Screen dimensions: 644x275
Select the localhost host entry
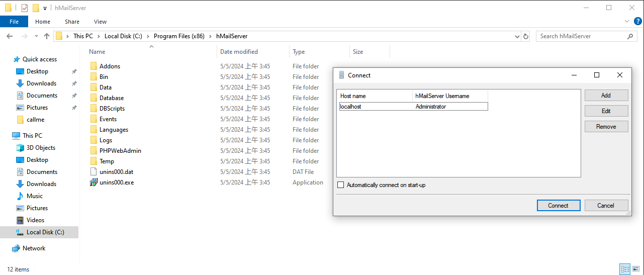tap(350, 107)
